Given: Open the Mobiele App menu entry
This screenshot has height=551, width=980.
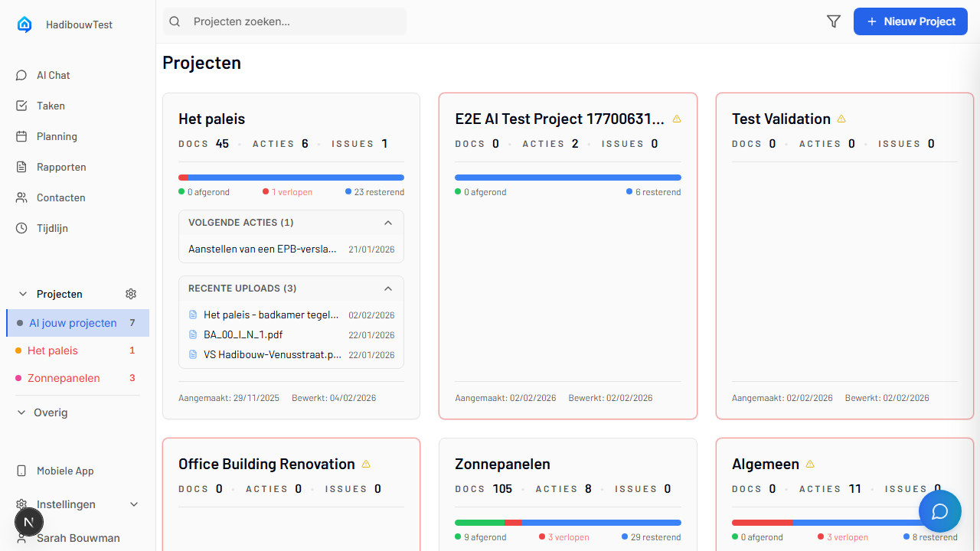Looking at the screenshot, I should [64, 471].
